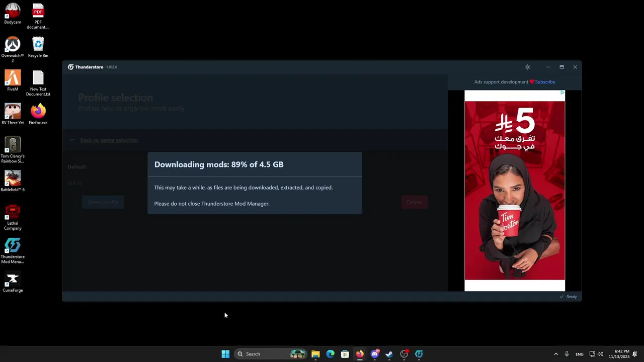Launch Tom Clancy's Rainbow Six shortcut
The width and height of the screenshot is (644, 362).
pyautogui.click(x=13, y=150)
